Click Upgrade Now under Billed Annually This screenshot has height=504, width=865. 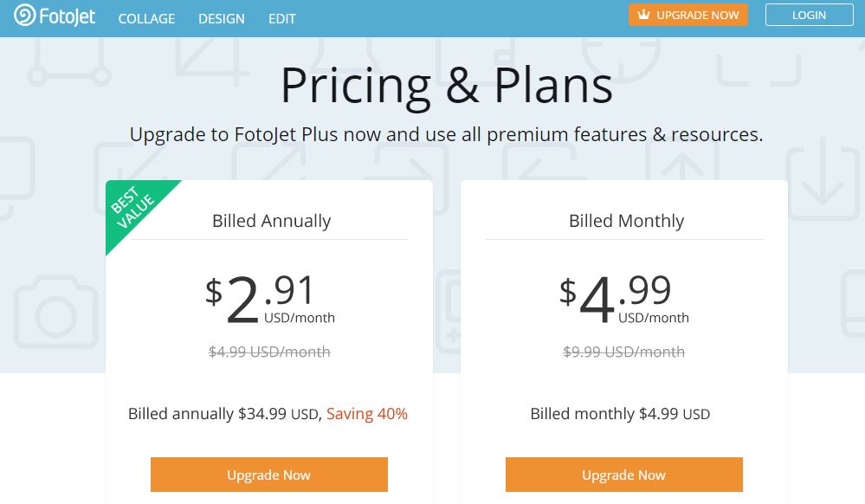pyautogui.click(x=269, y=475)
